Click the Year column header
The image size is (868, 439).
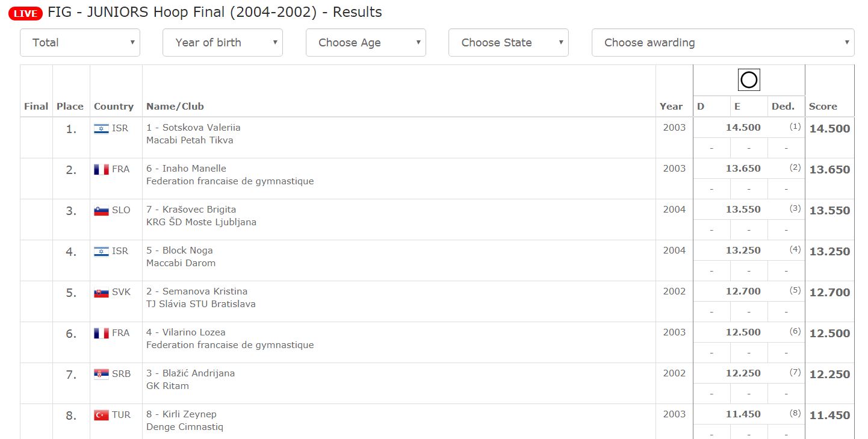[671, 107]
